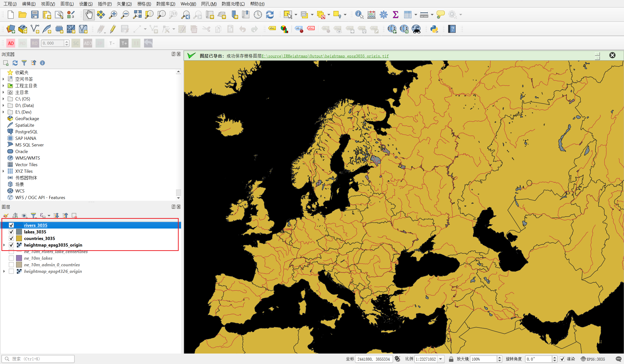
Task: Expand the C:\ (OS) drive node
Action: click(x=3, y=99)
